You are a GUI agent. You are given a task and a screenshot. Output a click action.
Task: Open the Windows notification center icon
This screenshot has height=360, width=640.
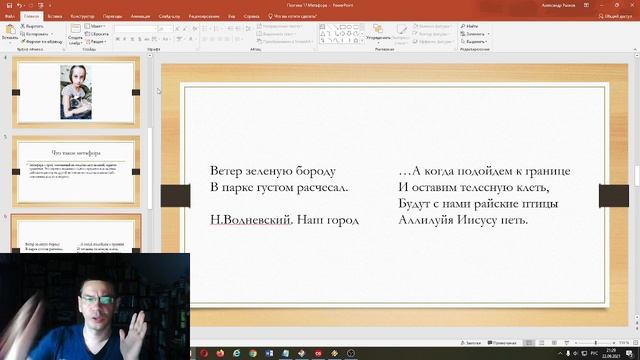coord(629,353)
